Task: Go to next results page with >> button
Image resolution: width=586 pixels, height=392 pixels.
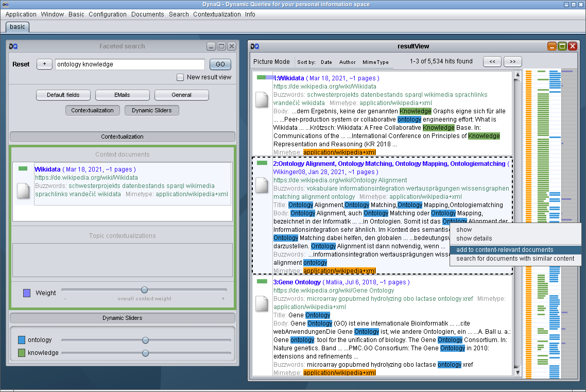Action: [x=512, y=61]
